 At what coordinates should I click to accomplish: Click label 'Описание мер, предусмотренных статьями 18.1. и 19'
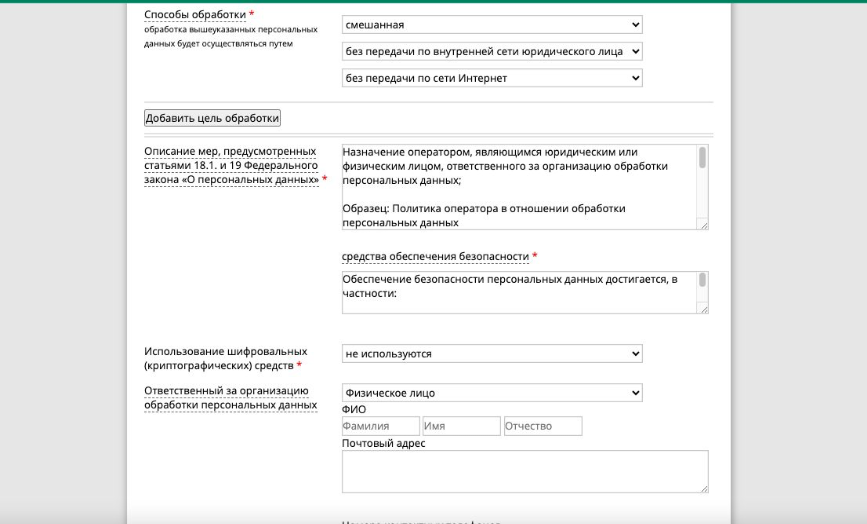[x=232, y=165]
